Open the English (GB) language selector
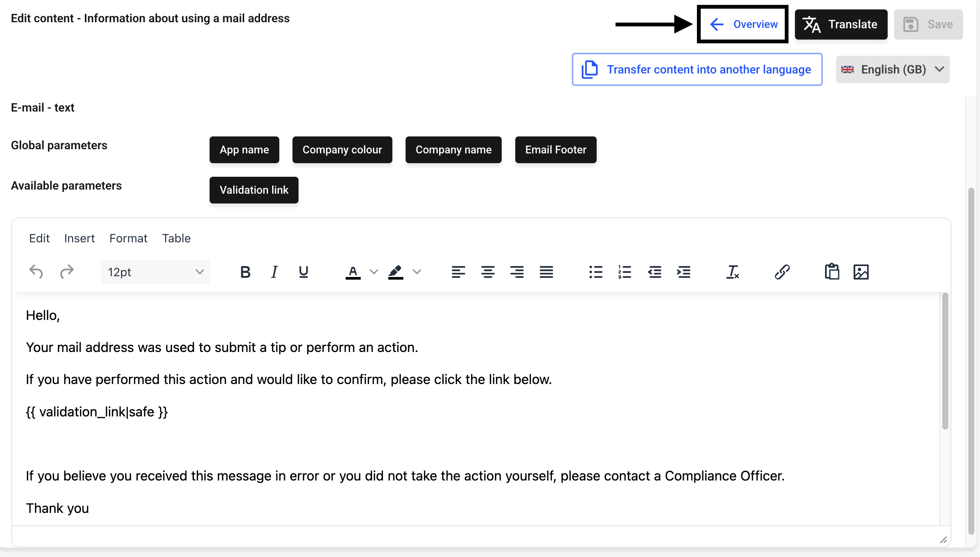The height and width of the screenshot is (557, 980). click(892, 70)
